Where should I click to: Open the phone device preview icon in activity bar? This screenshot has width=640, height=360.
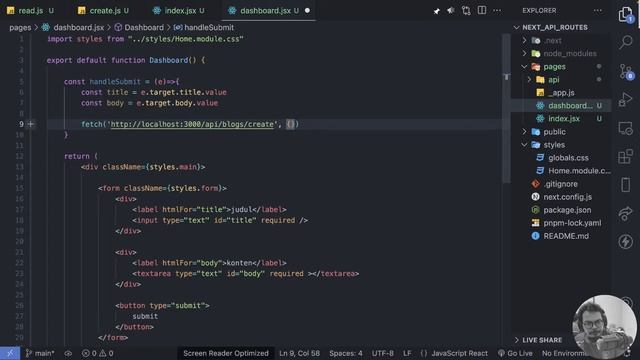(x=625, y=184)
